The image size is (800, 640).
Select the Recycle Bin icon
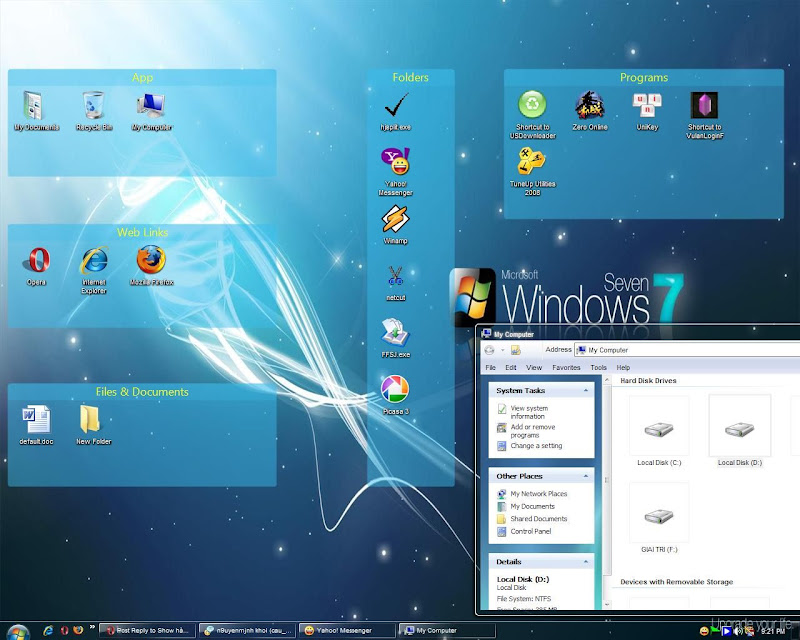point(94,111)
